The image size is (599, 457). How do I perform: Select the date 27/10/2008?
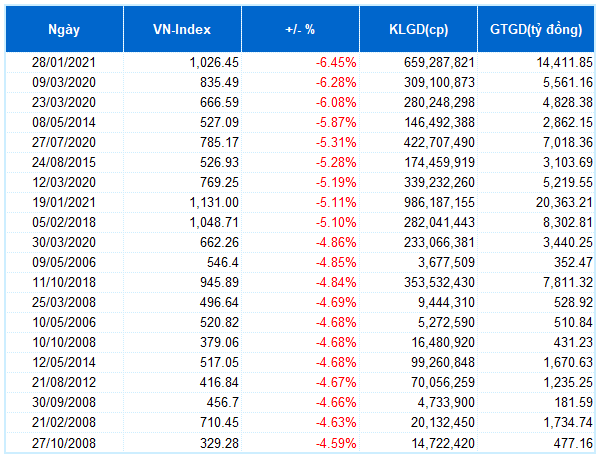(64, 443)
